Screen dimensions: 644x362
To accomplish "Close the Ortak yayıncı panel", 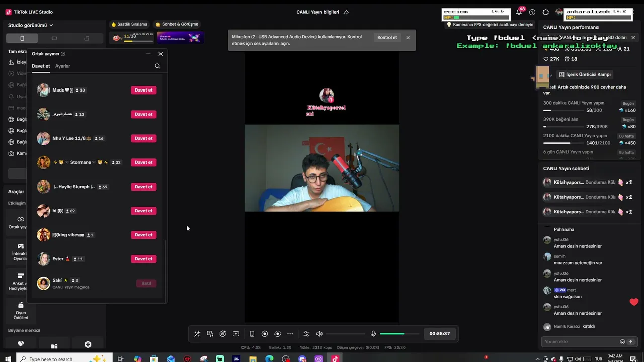I will point(160,54).
